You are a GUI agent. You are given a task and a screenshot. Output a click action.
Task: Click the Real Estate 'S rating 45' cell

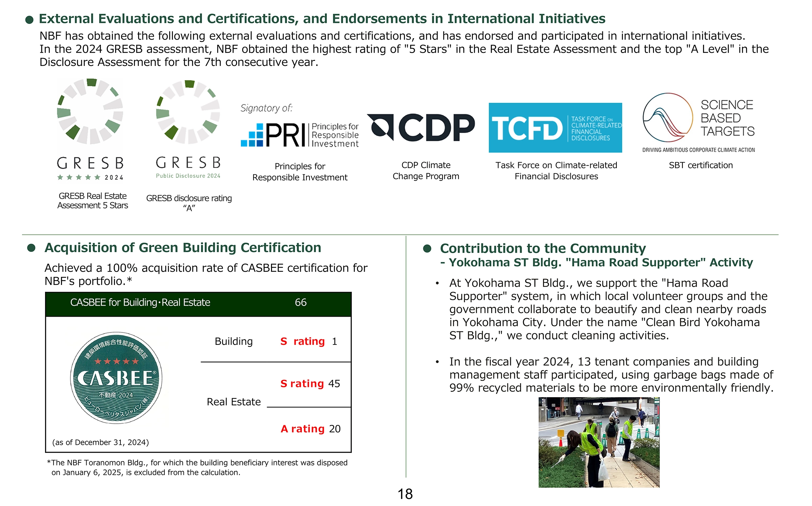click(x=310, y=384)
